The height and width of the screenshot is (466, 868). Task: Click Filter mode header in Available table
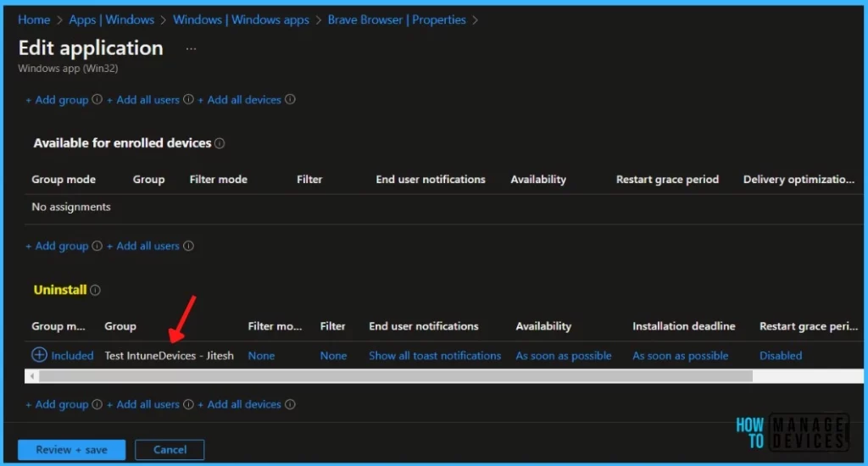pos(219,180)
